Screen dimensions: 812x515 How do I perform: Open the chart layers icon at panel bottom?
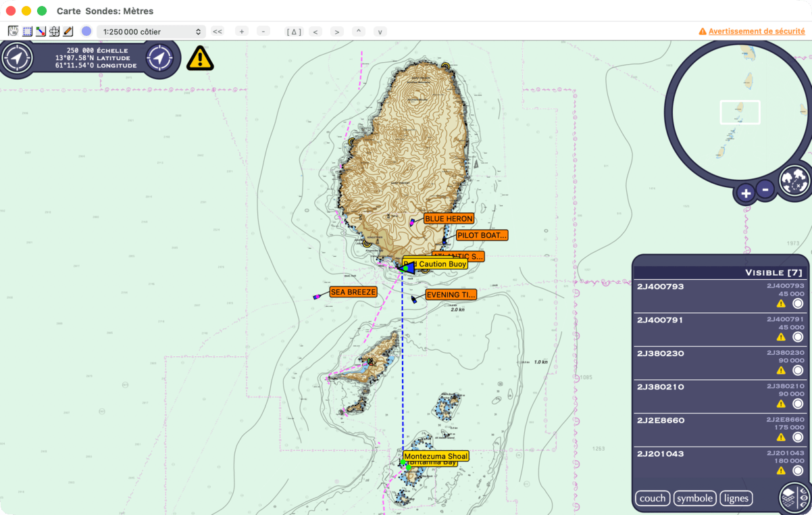pyautogui.click(x=794, y=498)
